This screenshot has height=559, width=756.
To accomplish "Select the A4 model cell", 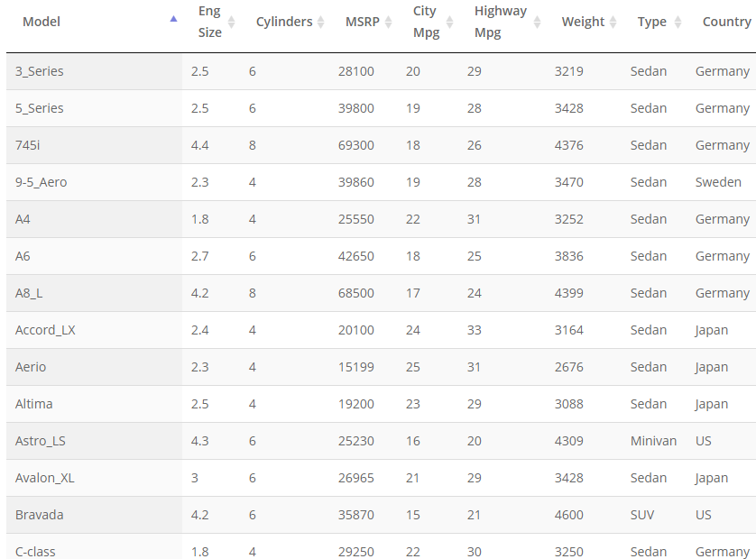I will (x=95, y=219).
